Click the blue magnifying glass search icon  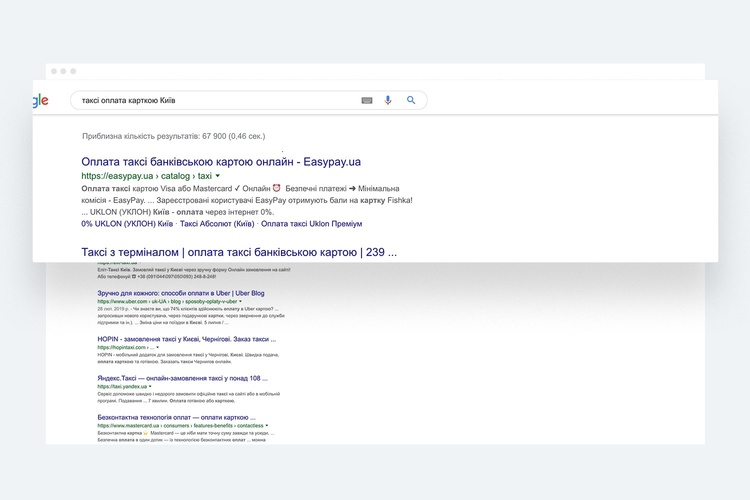(411, 100)
